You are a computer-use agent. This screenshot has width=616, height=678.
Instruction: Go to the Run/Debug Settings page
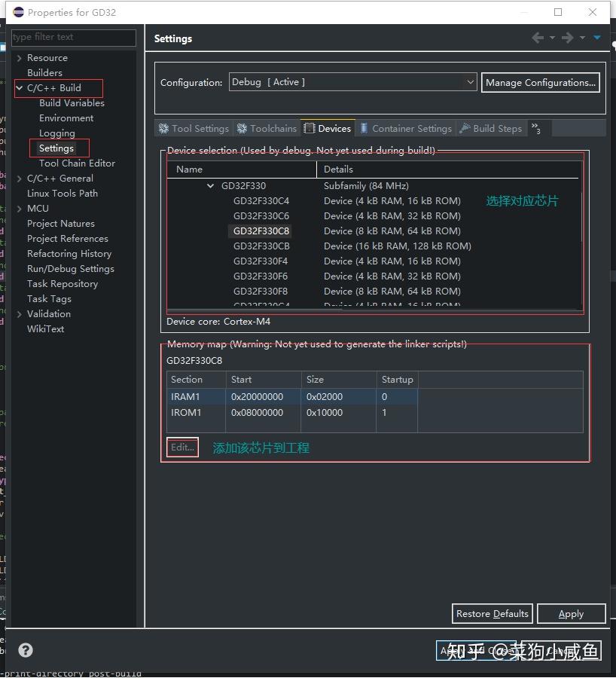pos(71,268)
